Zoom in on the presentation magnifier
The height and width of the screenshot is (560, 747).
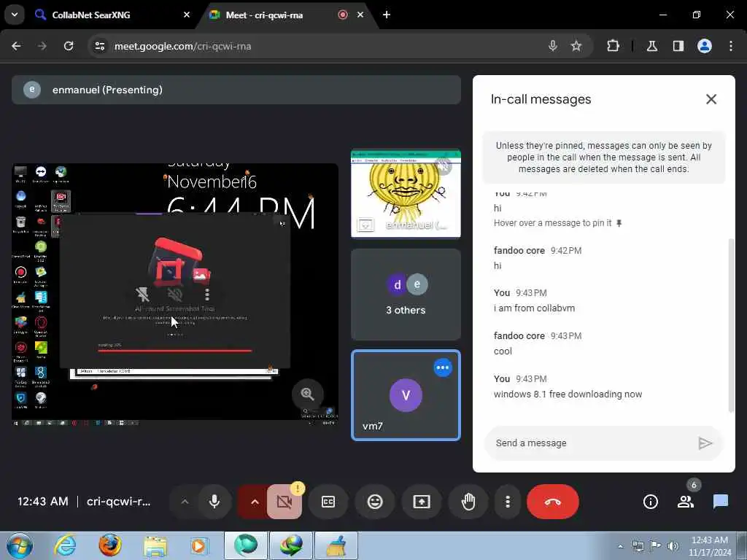[307, 394]
